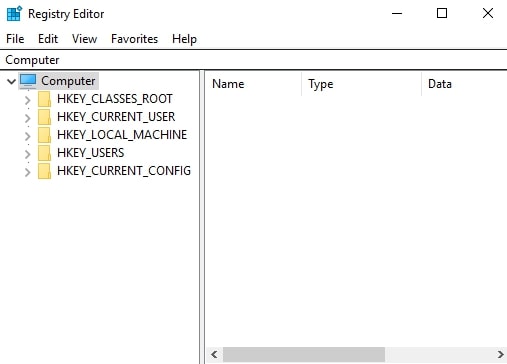The width and height of the screenshot is (507, 364).
Task: Select the HKEY_LOCAL_MACHINE label
Action: tap(122, 135)
